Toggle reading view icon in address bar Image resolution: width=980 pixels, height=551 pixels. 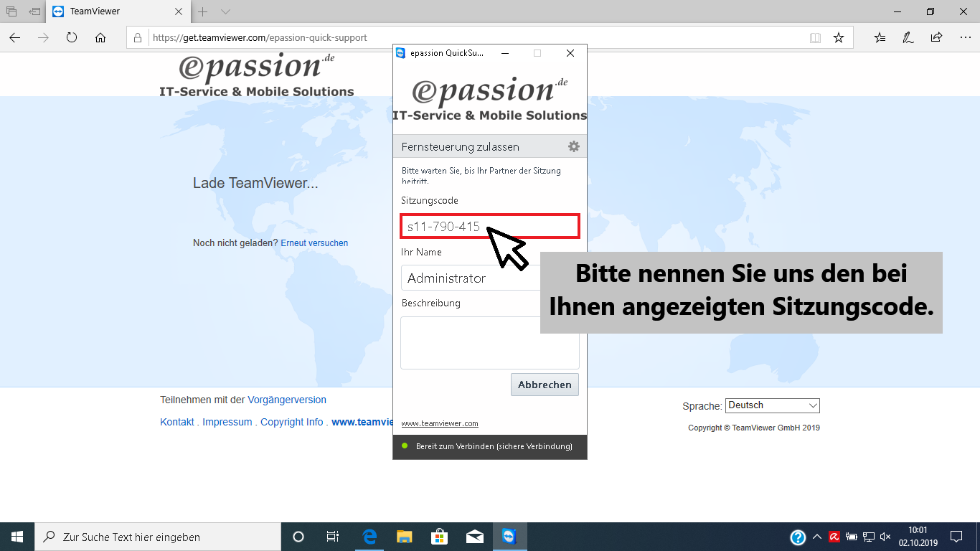(815, 37)
